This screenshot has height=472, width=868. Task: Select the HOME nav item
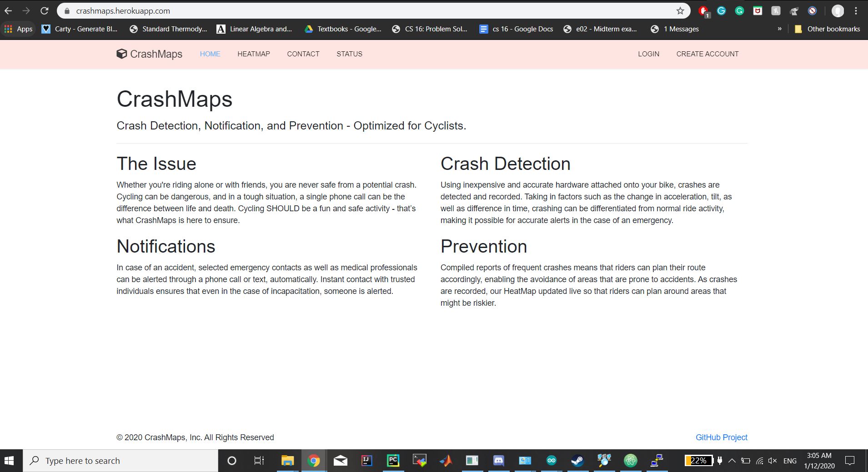[210, 54]
